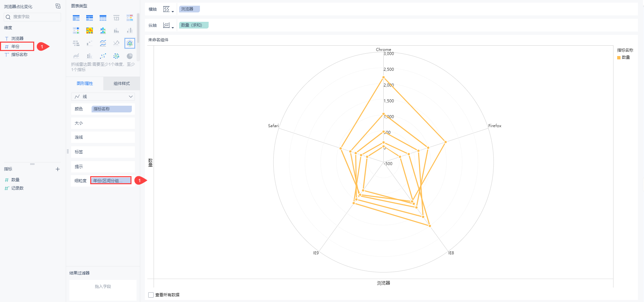Pick the heat map chart icon
Viewport: 644px width, 302px height.
point(90,31)
